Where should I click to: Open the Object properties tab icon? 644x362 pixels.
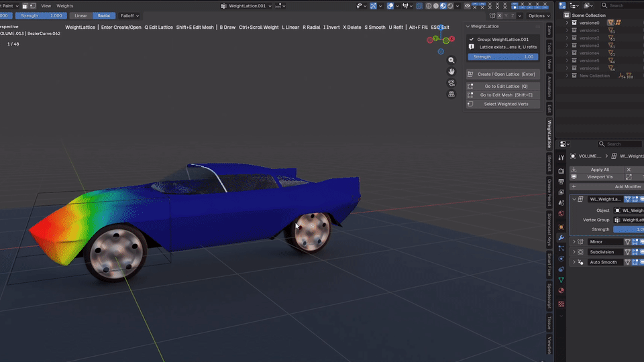pos(561,227)
